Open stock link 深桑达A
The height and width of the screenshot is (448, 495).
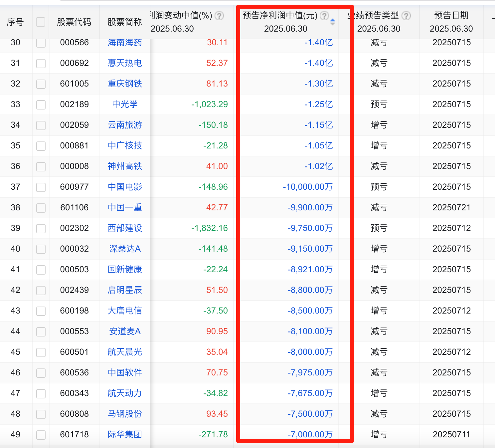125,249
